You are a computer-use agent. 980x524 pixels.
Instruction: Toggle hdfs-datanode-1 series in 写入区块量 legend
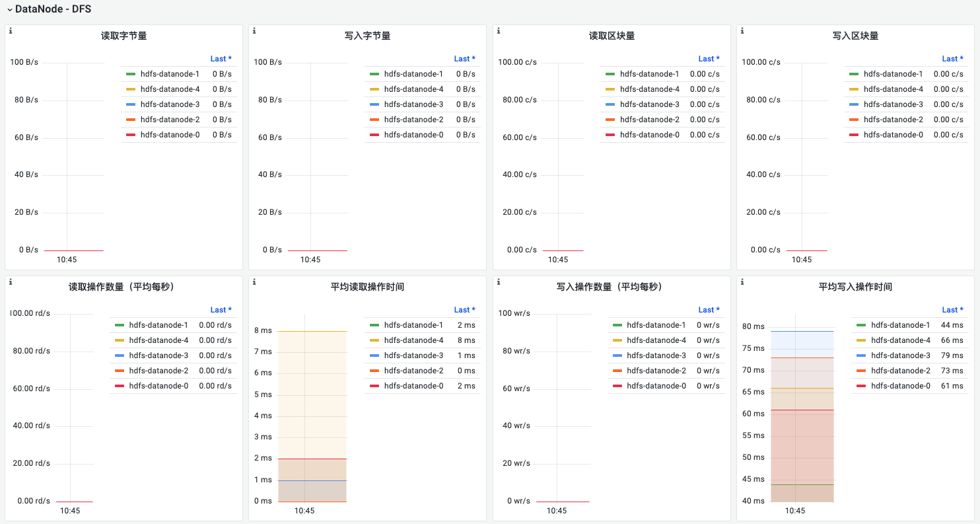pyautogui.click(x=893, y=74)
